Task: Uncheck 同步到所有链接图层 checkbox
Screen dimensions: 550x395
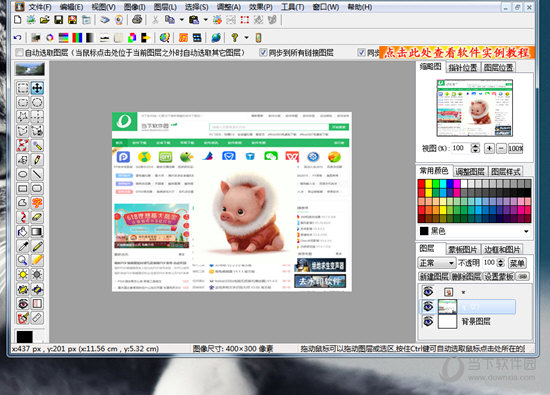Action: 263,52
